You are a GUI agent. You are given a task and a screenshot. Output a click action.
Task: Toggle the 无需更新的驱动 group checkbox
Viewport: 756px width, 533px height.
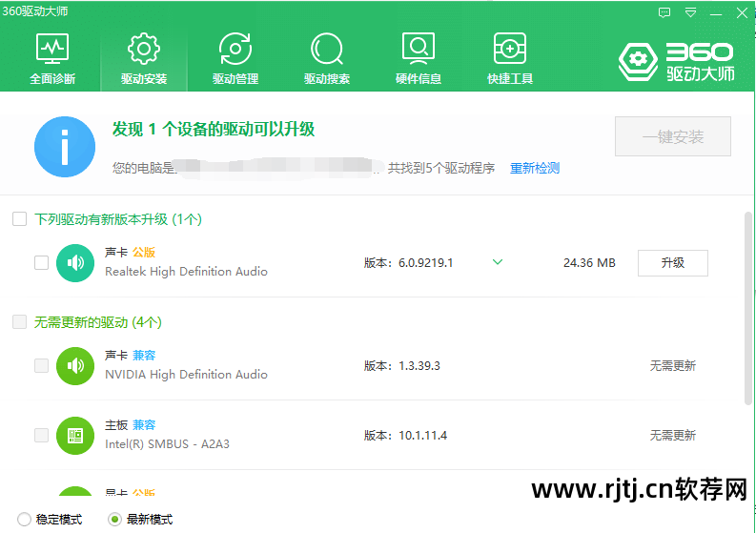[x=19, y=321]
